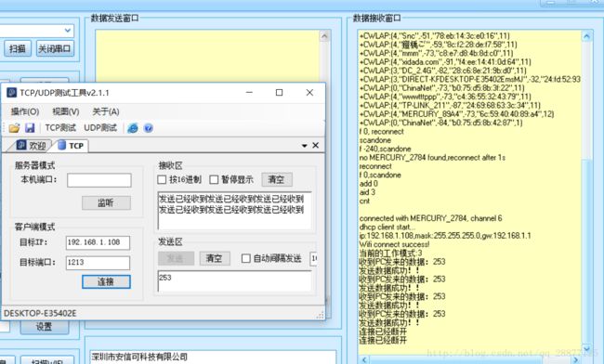Open help via question mark icon
604x364 pixels.
coord(149,128)
